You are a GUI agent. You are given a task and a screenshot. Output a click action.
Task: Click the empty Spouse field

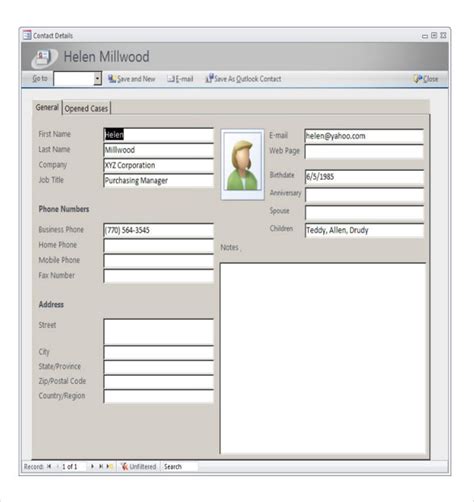coord(364,213)
